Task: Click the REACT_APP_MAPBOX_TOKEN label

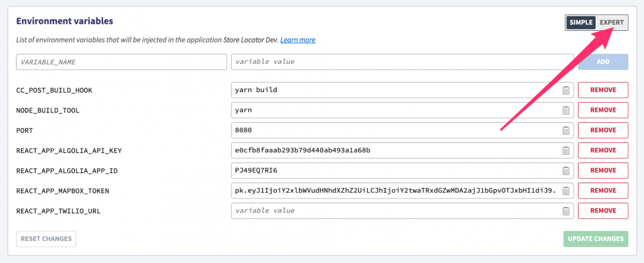Action: click(62, 191)
